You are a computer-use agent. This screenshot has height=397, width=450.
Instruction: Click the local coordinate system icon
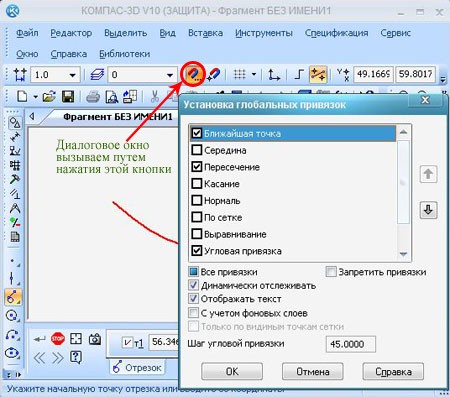274,74
